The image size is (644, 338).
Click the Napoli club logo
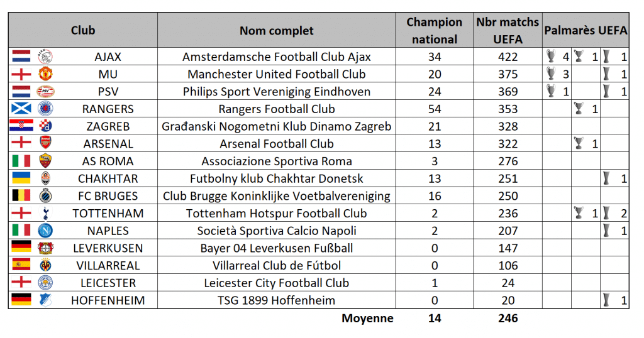(45, 231)
